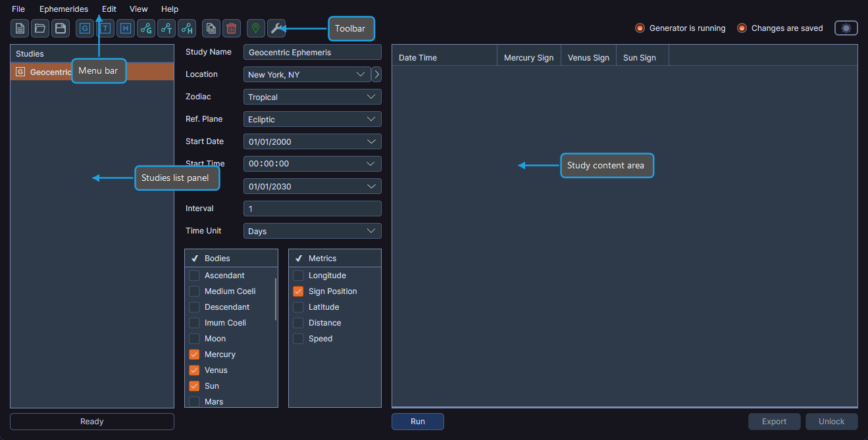Image resolution: width=868 pixels, height=440 pixels.
Task: Open the wrench settings tool
Action: coord(277,28)
